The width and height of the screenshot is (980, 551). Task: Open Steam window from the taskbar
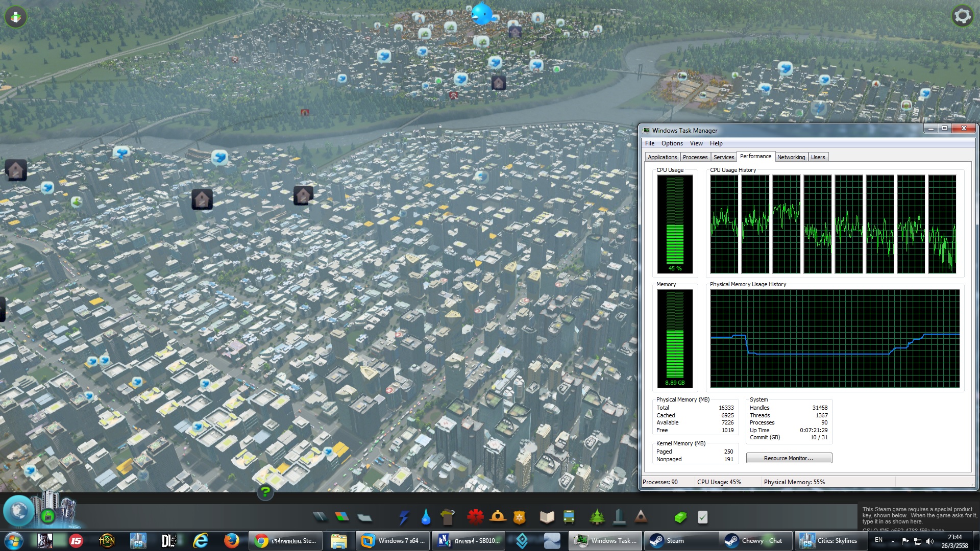coord(675,541)
